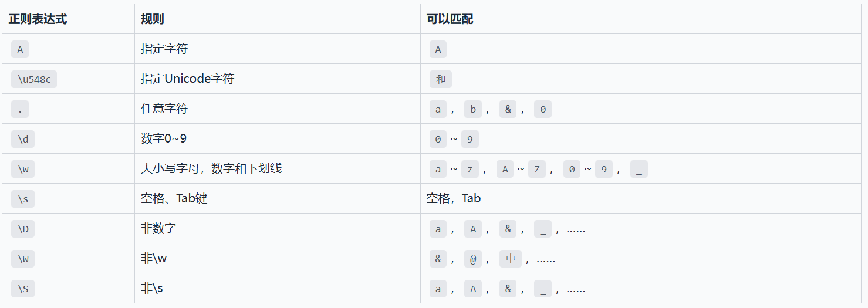Image resolution: width=868 pixels, height=308 pixels.
Task: Click the 和 match example chip
Action: (x=441, y=79)
